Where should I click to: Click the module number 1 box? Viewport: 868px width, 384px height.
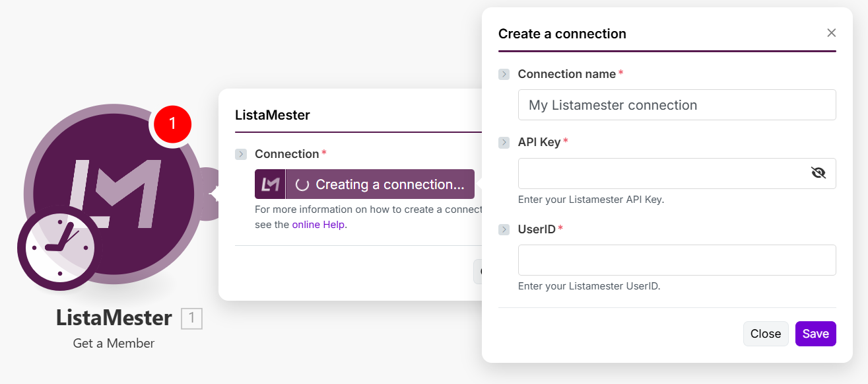(x=191, y=319)
